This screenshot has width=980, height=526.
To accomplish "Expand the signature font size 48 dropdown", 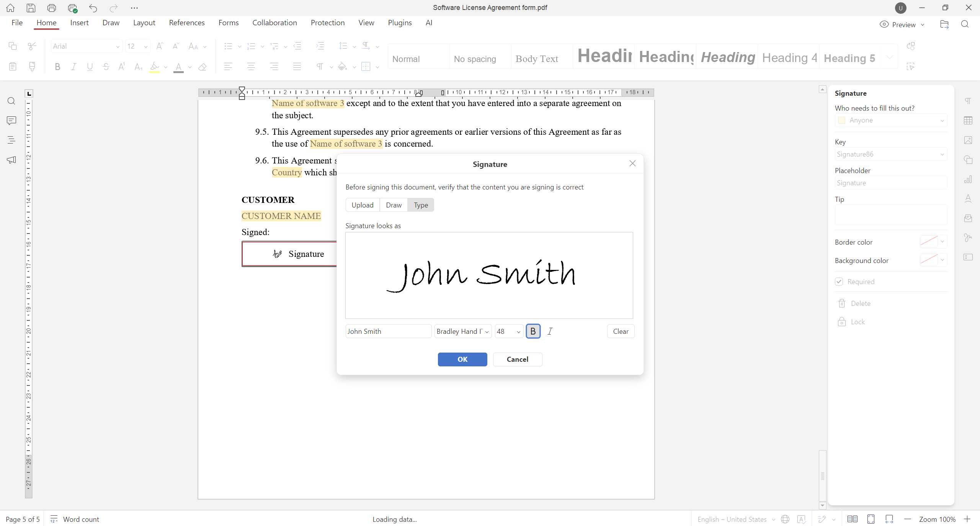I will point(518,332).
